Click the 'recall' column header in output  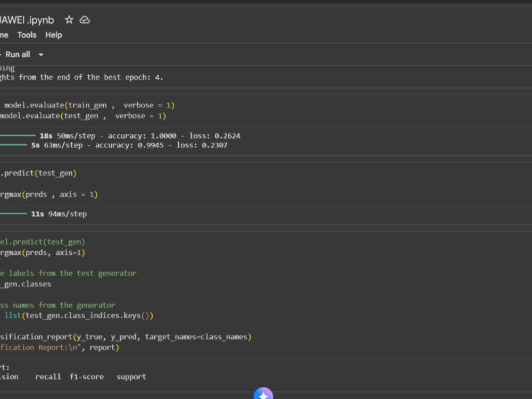coord(48,377)
